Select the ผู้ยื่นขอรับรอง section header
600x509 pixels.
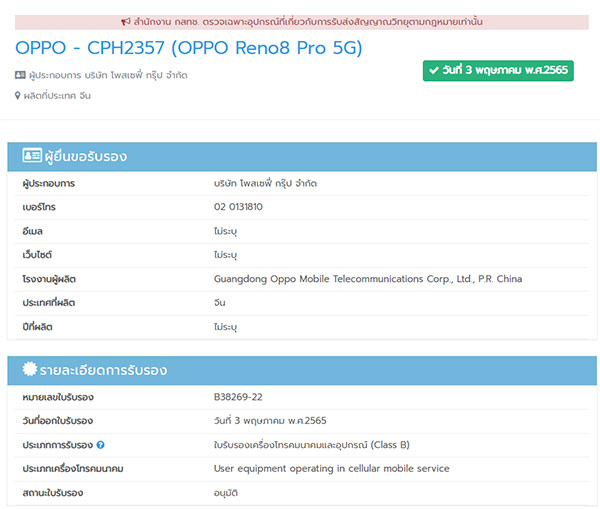(x=86, y=156)
